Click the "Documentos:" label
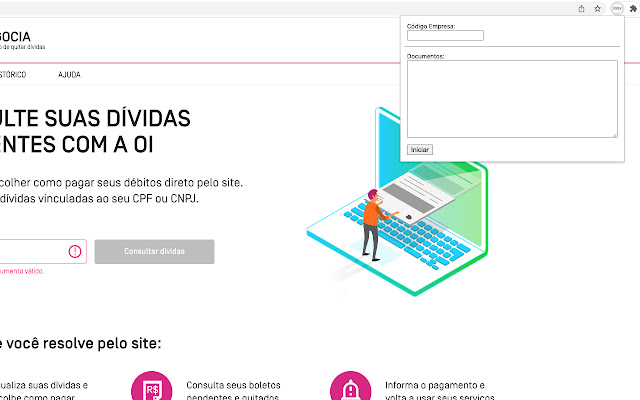Viewport: 640px width, 400px height. pos(425,56)
